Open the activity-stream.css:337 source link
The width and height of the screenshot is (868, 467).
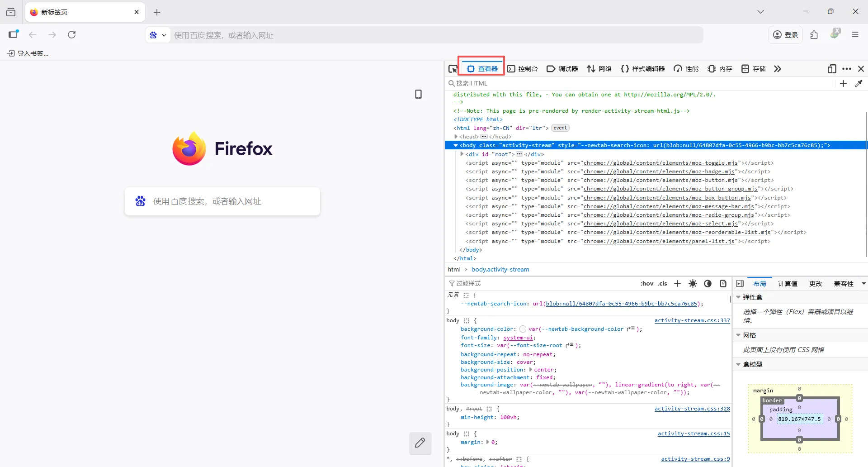pyautogui.click(x=692, y=320)
